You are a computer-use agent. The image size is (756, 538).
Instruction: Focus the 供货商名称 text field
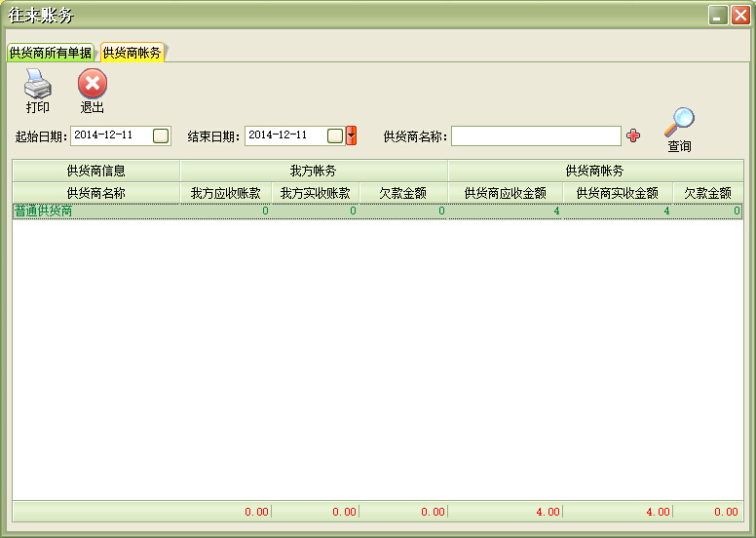click(535, 136)
